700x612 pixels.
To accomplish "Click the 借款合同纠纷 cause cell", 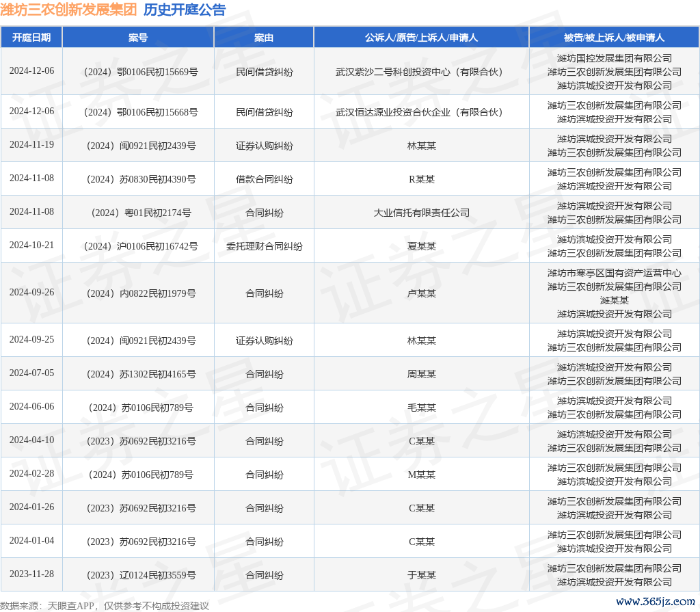I will 265,179.
